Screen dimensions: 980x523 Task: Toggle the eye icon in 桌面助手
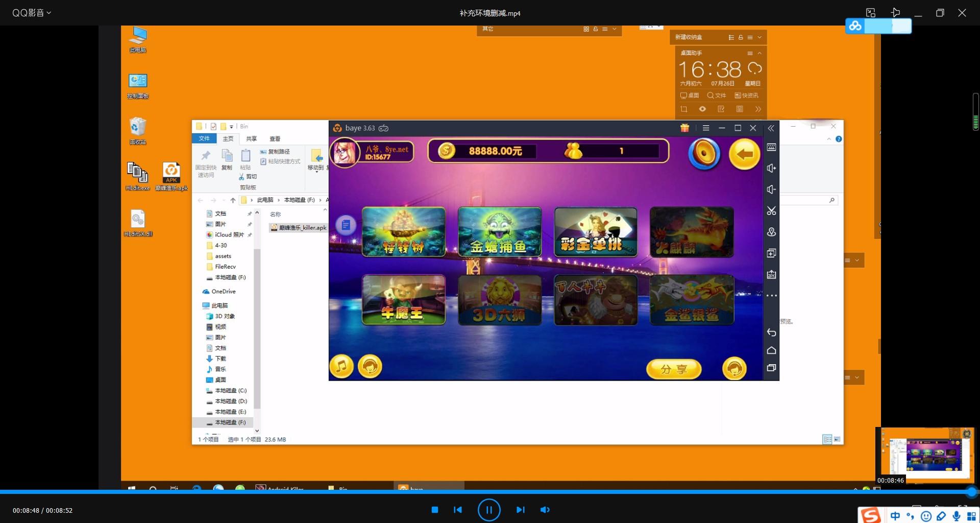[702, 109]
